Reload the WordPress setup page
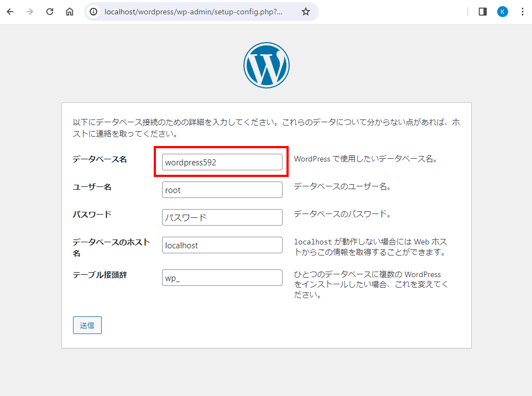Viewport: 532px width, 396px height. click(x=50, y=12)
